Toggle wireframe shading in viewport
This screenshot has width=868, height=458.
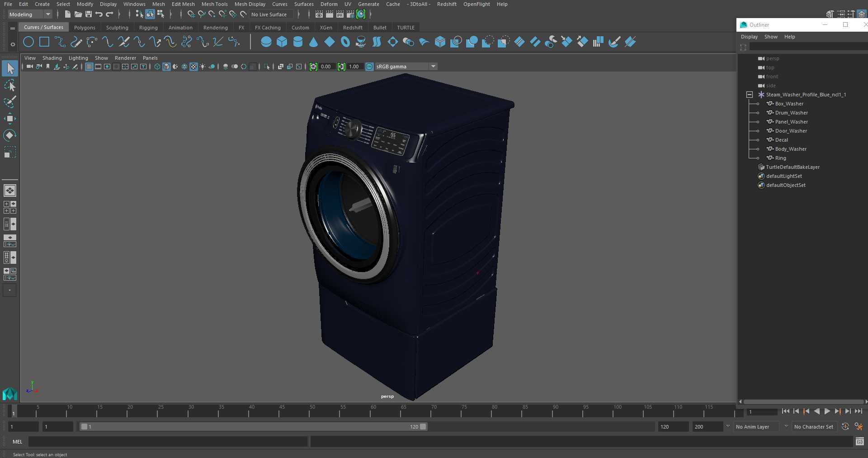157,67
